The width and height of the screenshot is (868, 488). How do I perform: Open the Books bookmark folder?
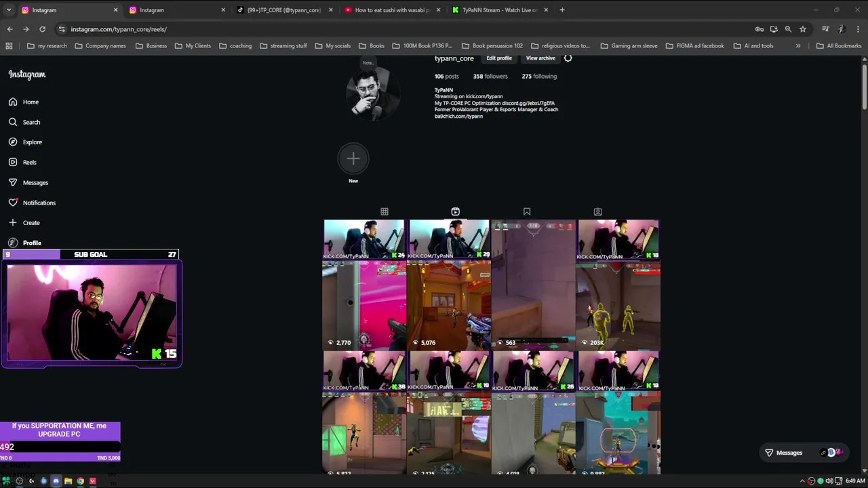point(371,46)
